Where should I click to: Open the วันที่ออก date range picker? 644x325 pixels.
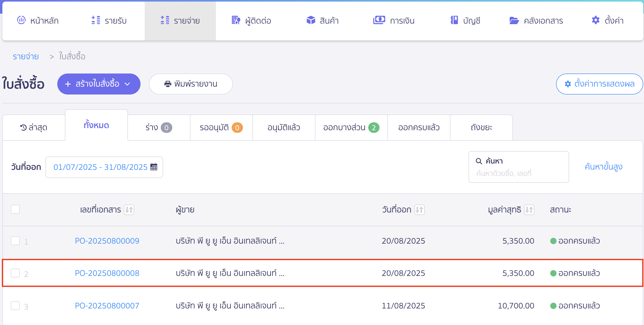coord(104,167)
